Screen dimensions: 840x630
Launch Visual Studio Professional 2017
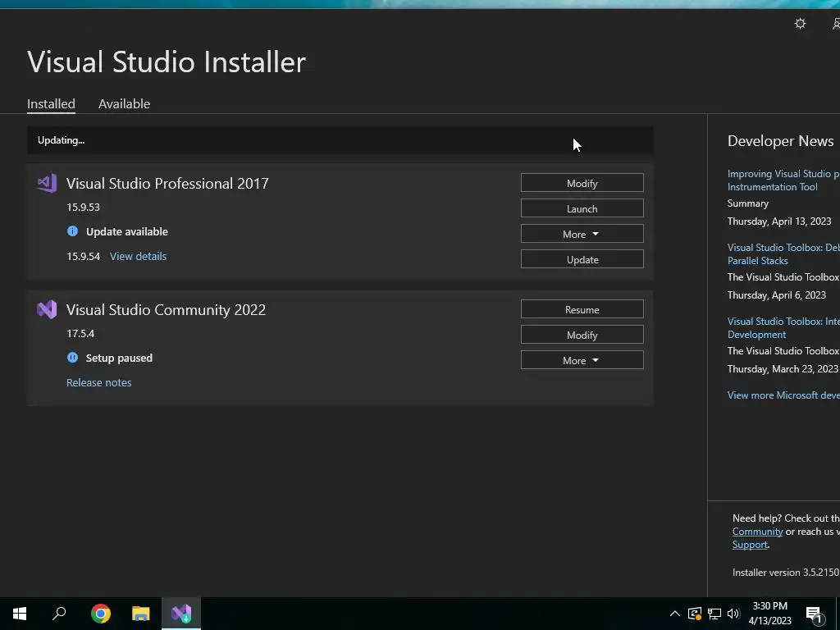pyautogui.click(x=582, y=209)
